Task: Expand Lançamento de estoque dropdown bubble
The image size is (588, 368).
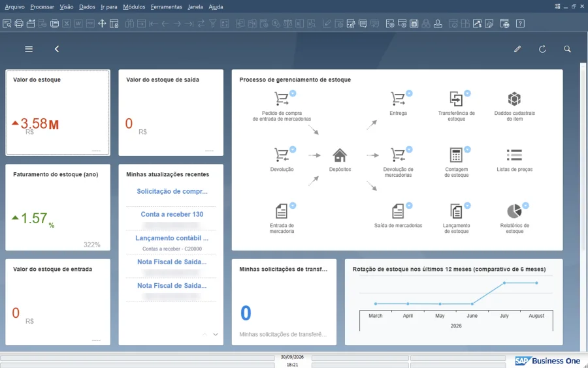Action: pos(468,206)
